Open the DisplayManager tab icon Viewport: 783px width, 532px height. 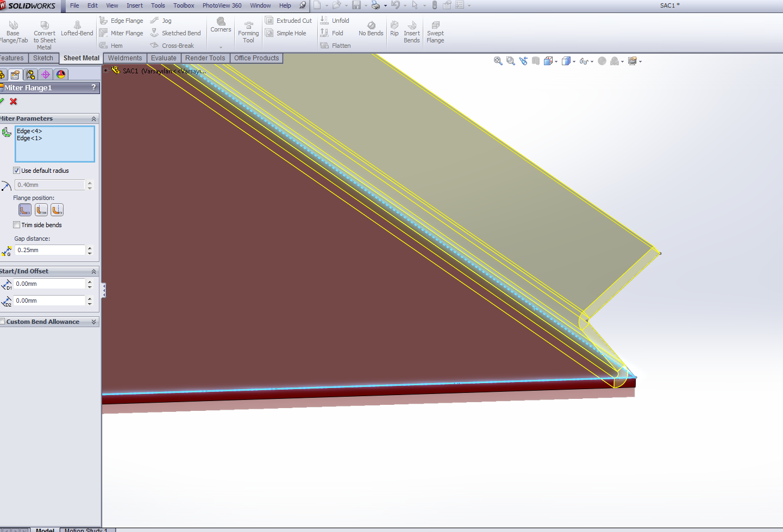[61, 74]
